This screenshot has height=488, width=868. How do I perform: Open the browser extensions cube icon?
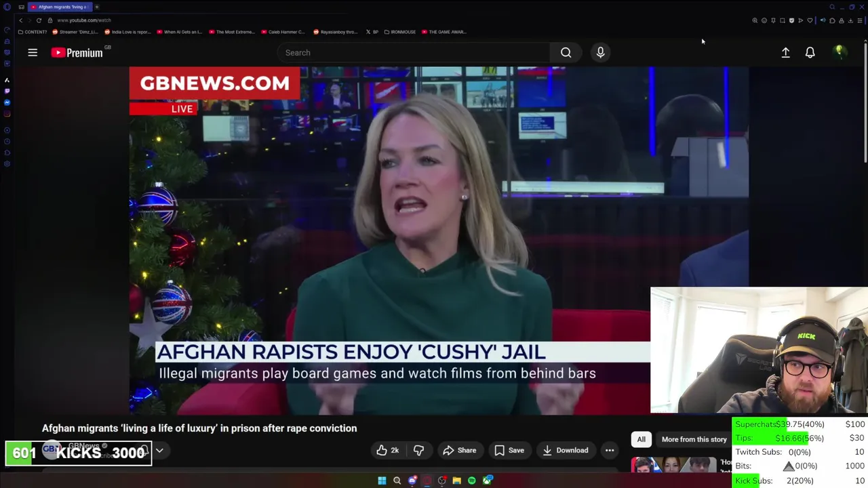click(832, 20)
